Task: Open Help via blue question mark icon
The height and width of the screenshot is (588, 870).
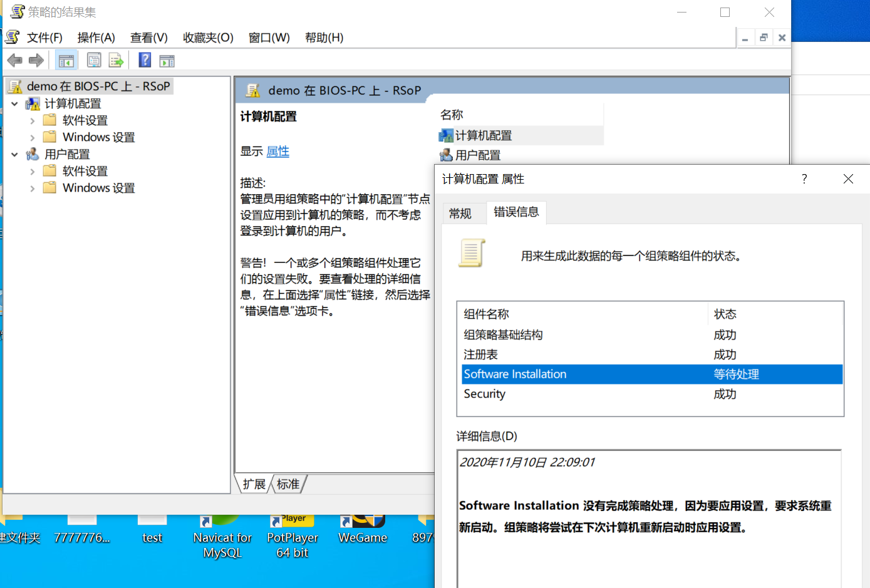Action: [x=145, y=60]
